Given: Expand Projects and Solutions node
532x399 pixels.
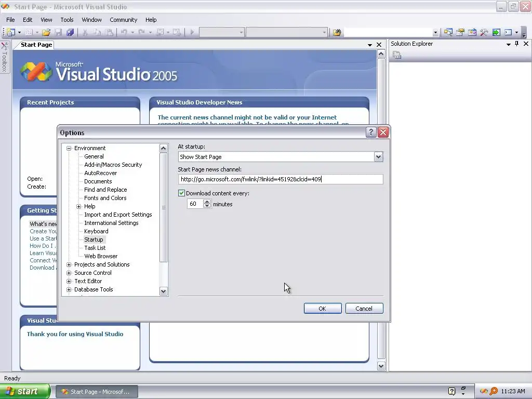Looking at the screenshot, I should click(69, 264).
